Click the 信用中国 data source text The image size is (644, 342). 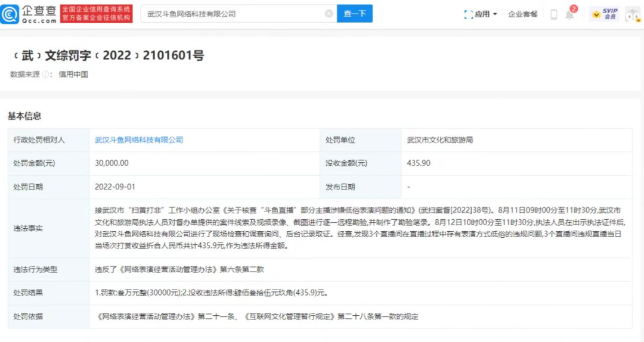(73, 74)
